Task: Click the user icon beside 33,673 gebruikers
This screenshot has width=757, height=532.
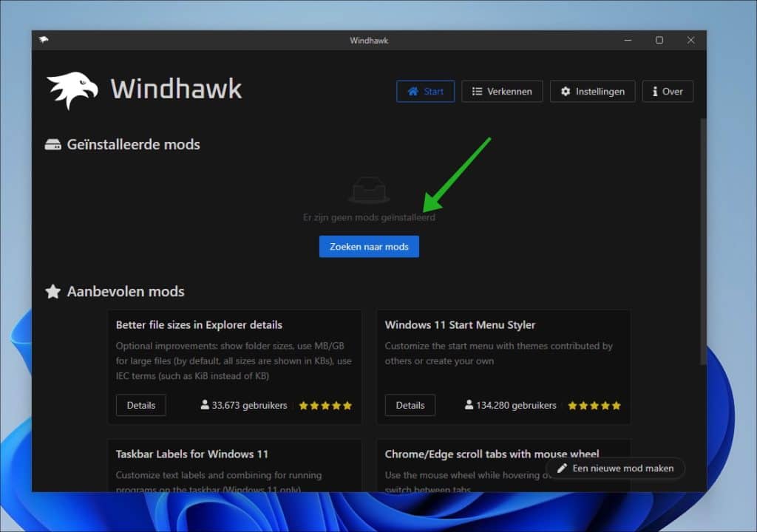Action: click(x=205, y=405)
